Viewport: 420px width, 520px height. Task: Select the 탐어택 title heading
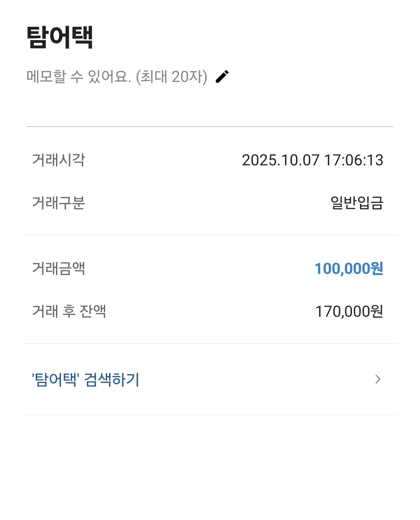coord(60,37)
